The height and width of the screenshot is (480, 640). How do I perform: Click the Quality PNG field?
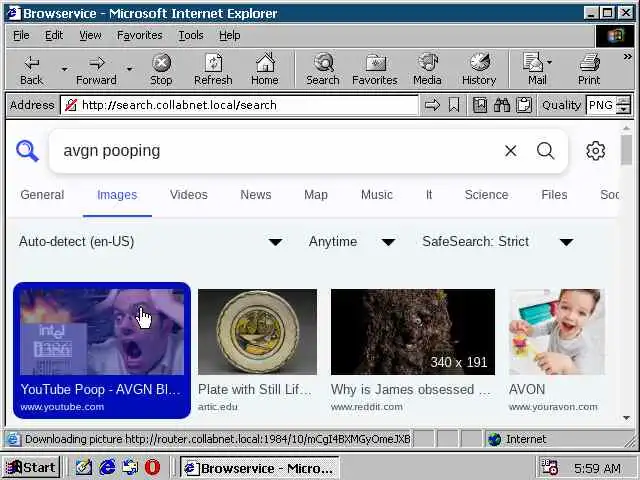pos(601,105)
